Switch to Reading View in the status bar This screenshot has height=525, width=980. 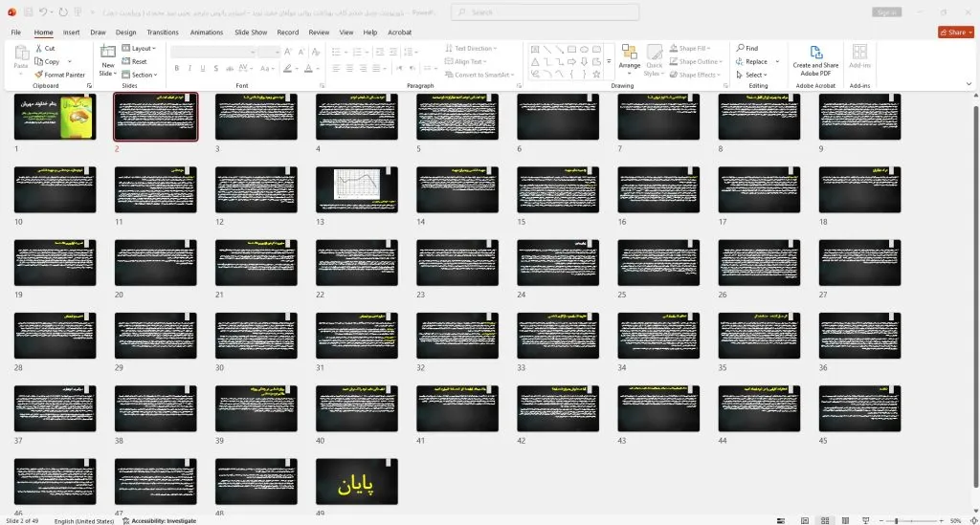tap(845, 520)
